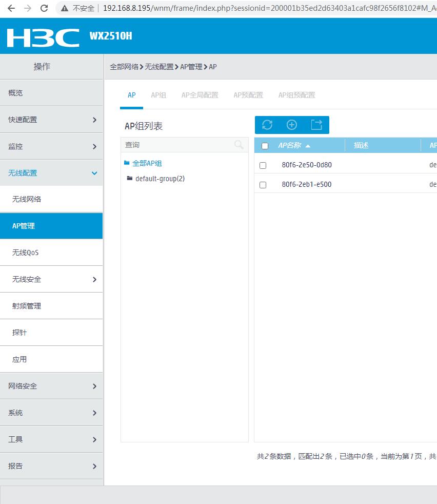Click the AP名称 column header
This screenshot has width=437, height=504.
coord(289,146)
